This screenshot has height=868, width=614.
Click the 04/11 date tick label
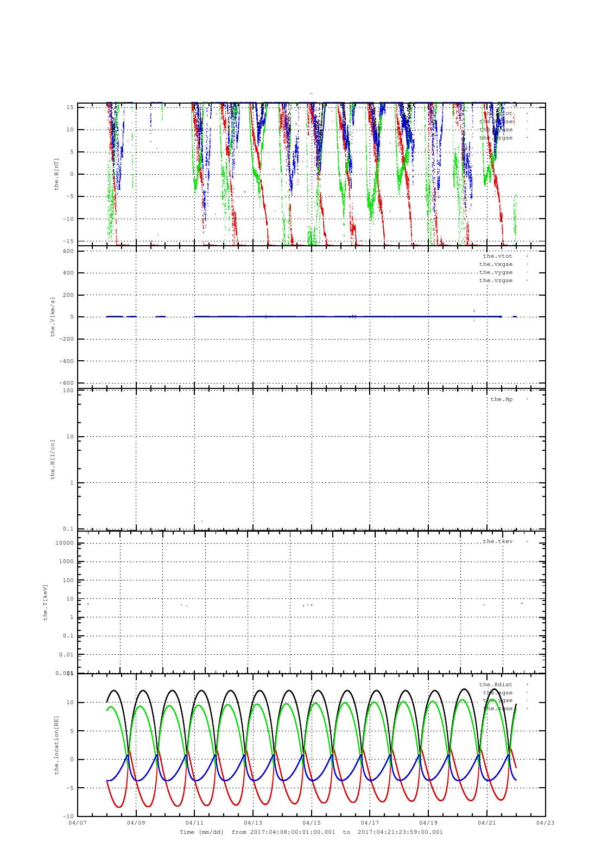(x=194, y=823)
